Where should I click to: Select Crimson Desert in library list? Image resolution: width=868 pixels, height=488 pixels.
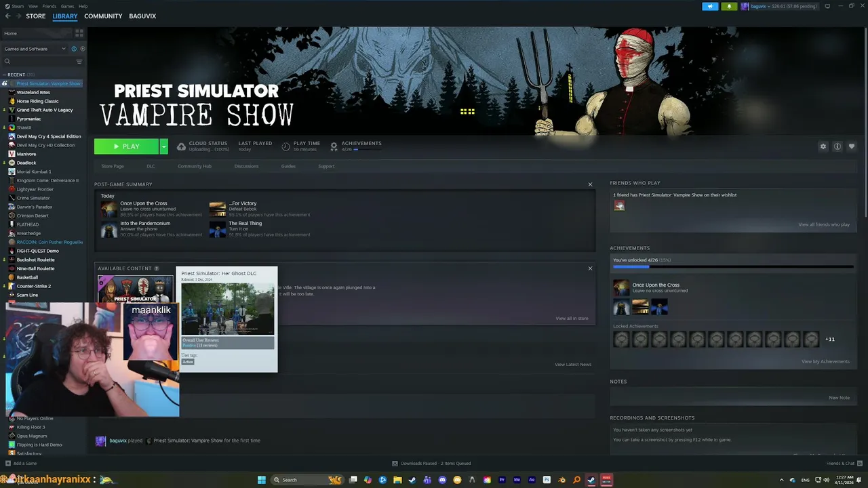pyautogui.click(x=32, y=216)
